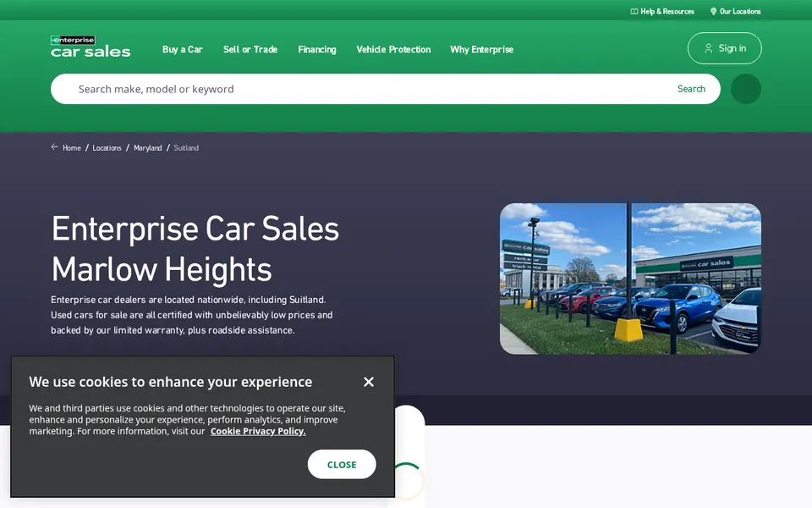
Task: Open the Financing menu
Action: pyautogui.click(x=317, y=49)
